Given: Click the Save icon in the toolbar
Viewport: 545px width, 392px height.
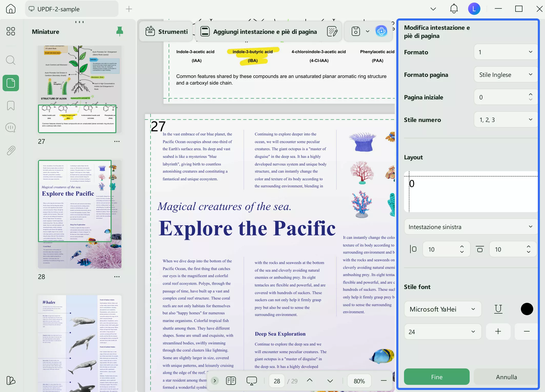Looking at the screenshot, I should click(355, 31).
